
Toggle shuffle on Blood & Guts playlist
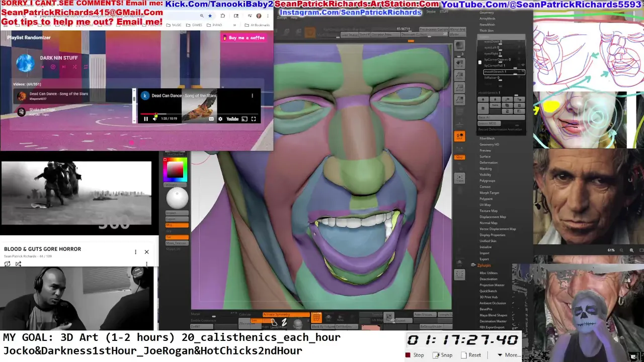pyautogui.click(x=18, y=264)
